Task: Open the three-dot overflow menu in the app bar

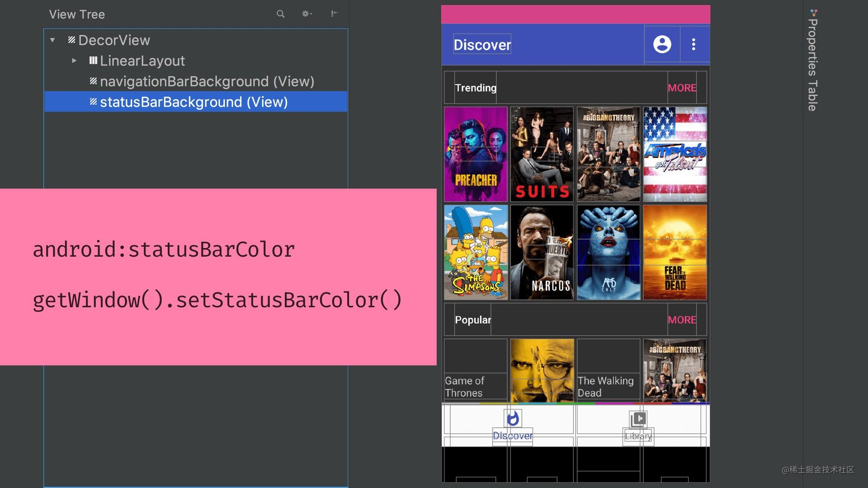Action: coord(693,44)
